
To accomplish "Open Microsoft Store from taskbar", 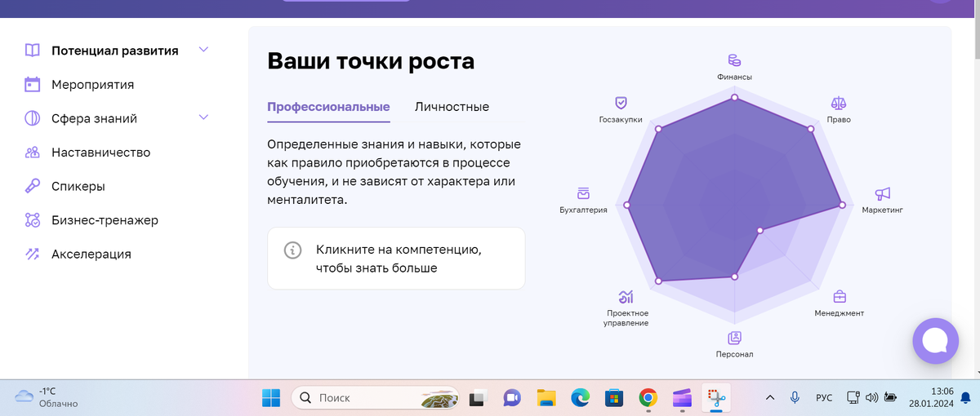I will pyautogui.click(x=614, y=398).
